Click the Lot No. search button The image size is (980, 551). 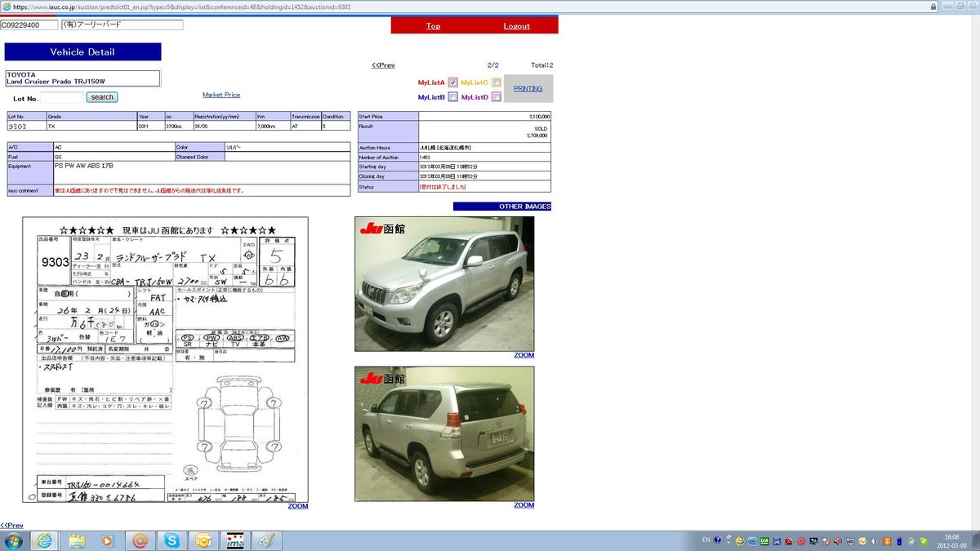click(x=102, y=97)
